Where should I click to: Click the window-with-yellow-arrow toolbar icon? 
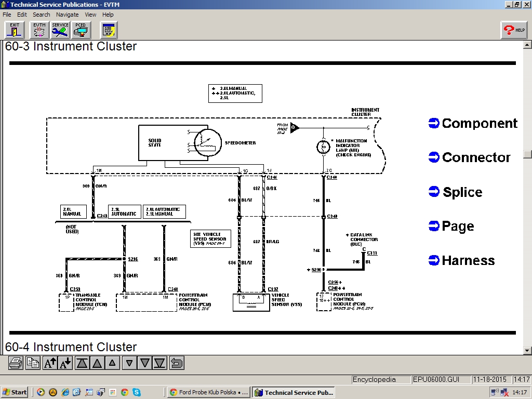click(109, 30)
